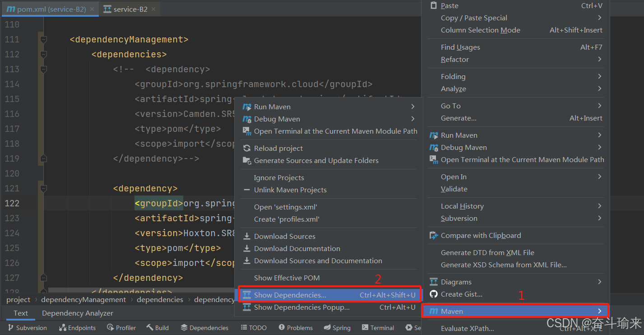Open the TODO tool window
Viewport: 644px width, 335px height.
pos(254,328)
